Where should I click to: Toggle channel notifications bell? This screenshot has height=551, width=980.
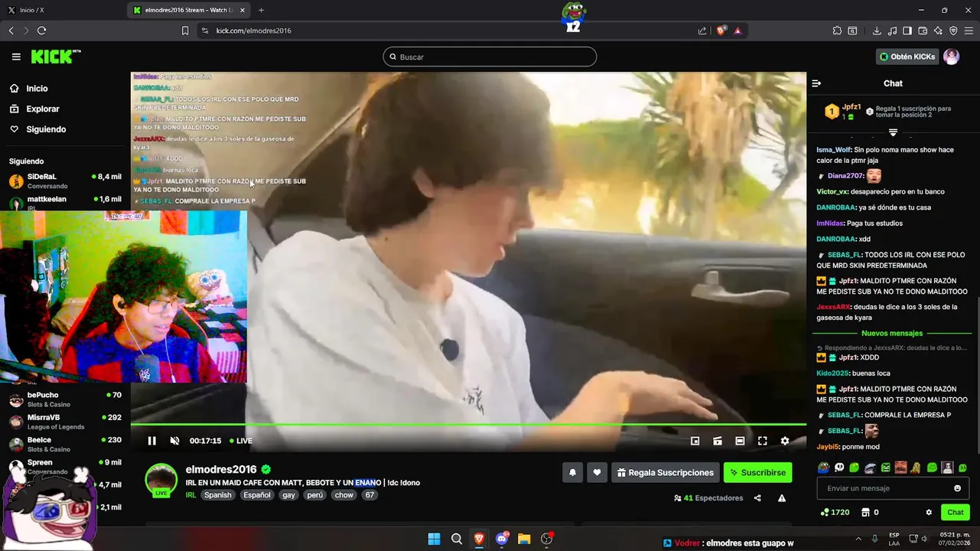pyautogui.click(x=572, y=473)
